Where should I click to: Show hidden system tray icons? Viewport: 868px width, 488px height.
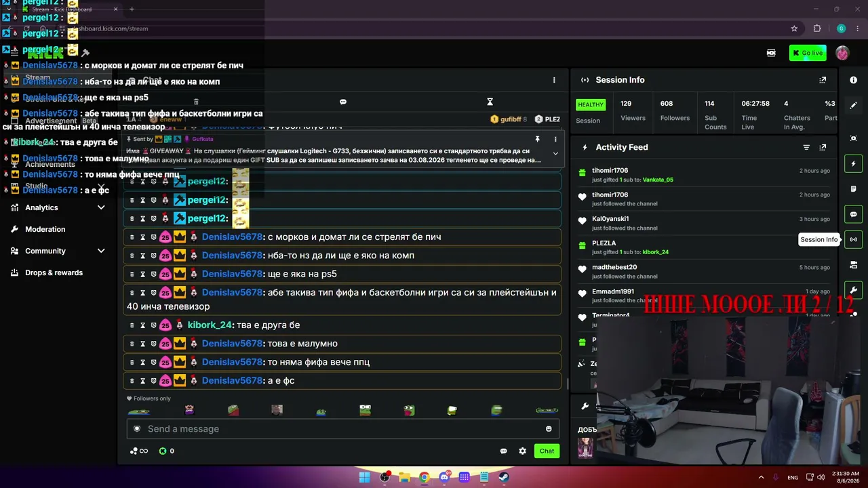click(x=761, y=477)
